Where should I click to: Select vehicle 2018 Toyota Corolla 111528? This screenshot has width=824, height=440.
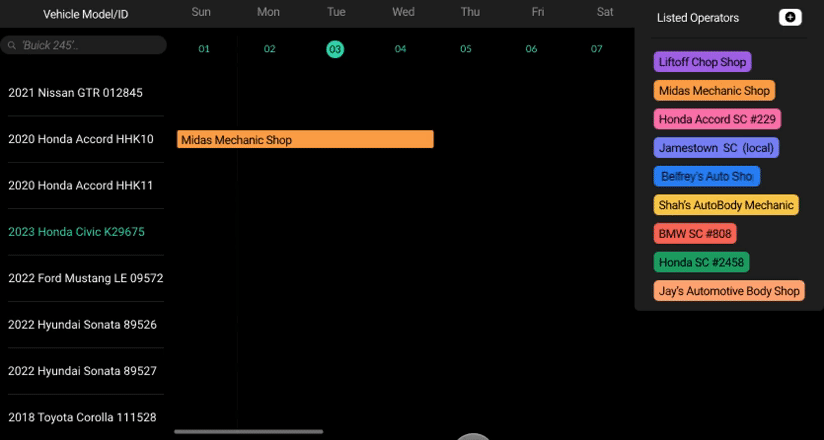[x=83, y=417]
